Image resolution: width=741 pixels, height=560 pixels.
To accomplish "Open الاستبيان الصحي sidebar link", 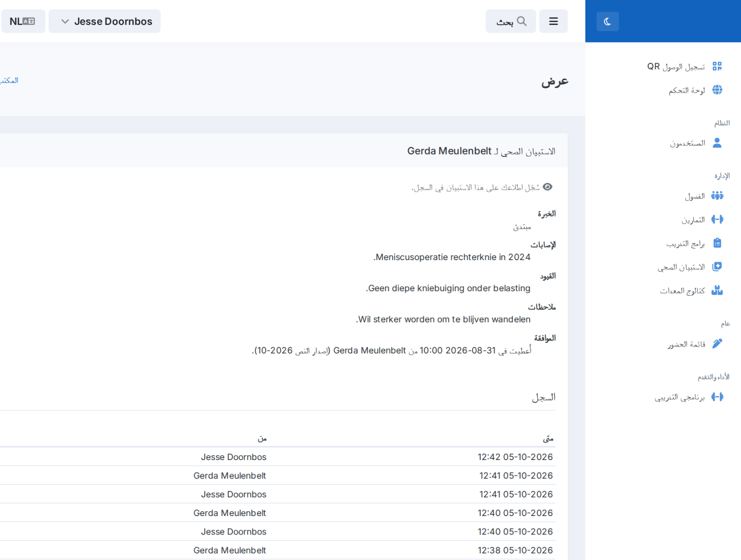I will coord(681,268).
